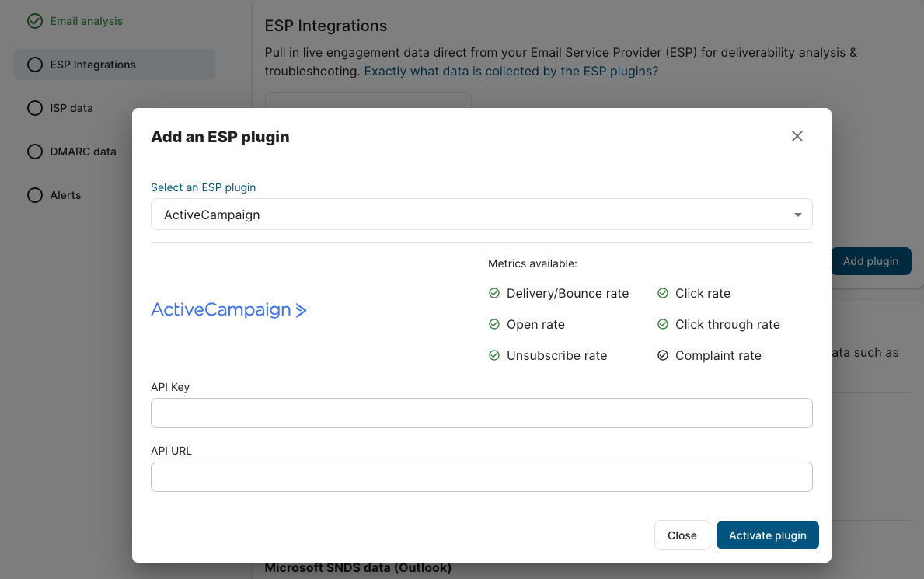The height and width of the screenshot is (579, 924).
Task: Click the circle icon beside ISP data
Action: [x=35, y=108]
